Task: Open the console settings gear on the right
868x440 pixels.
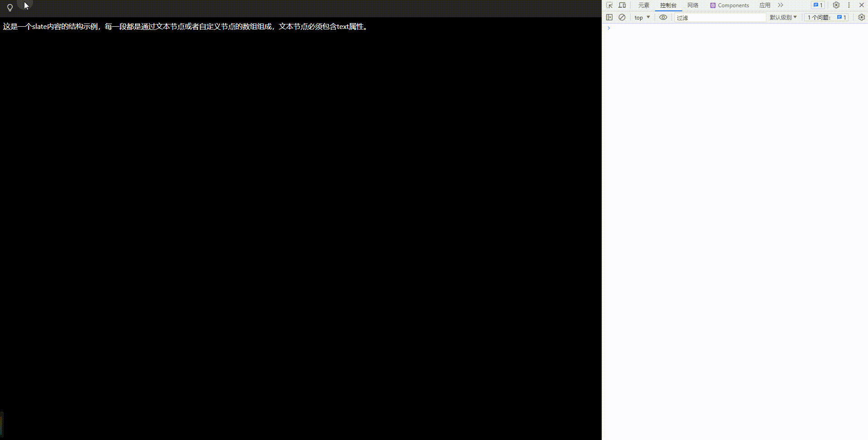Action: pyautogui.click(x=861, y=17)
